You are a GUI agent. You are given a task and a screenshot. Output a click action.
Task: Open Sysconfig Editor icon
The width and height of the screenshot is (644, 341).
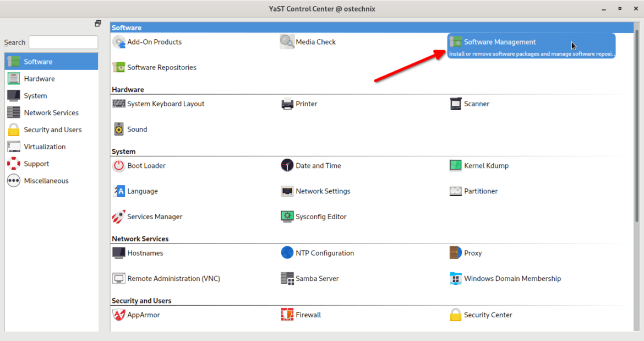(287, 216)
